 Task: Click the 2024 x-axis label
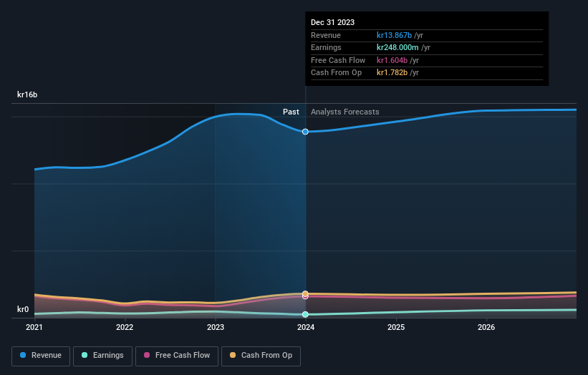pos(306,327)
